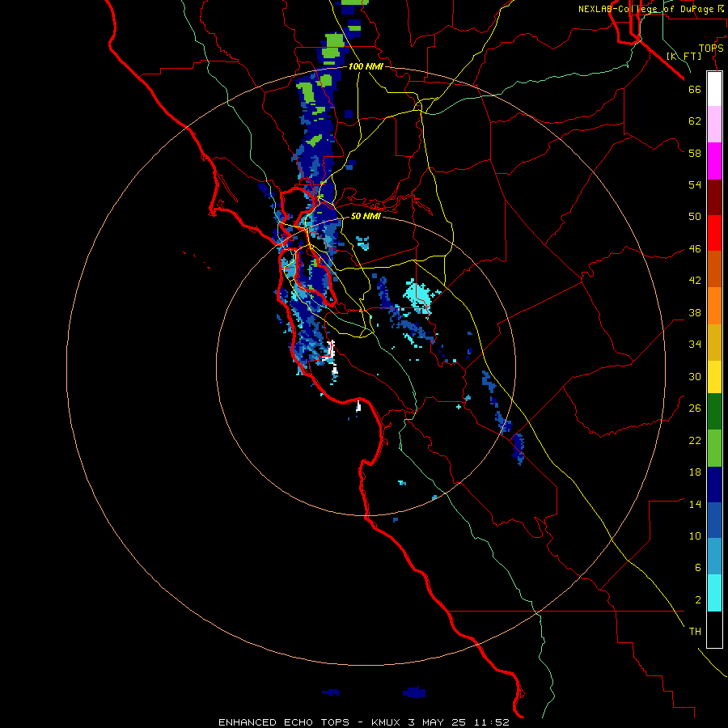This screenshot has width=728, height=728.
Task: Click the 11:52 timestamp in caption
Action: (x=492, y=722)
